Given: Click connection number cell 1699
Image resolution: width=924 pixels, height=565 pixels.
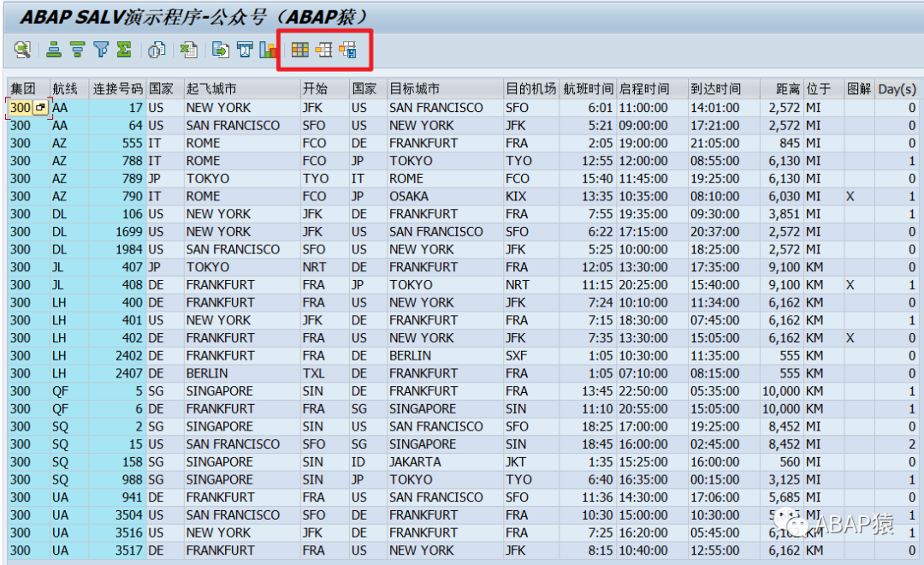Looking at the screenshot, I should 117,232.
